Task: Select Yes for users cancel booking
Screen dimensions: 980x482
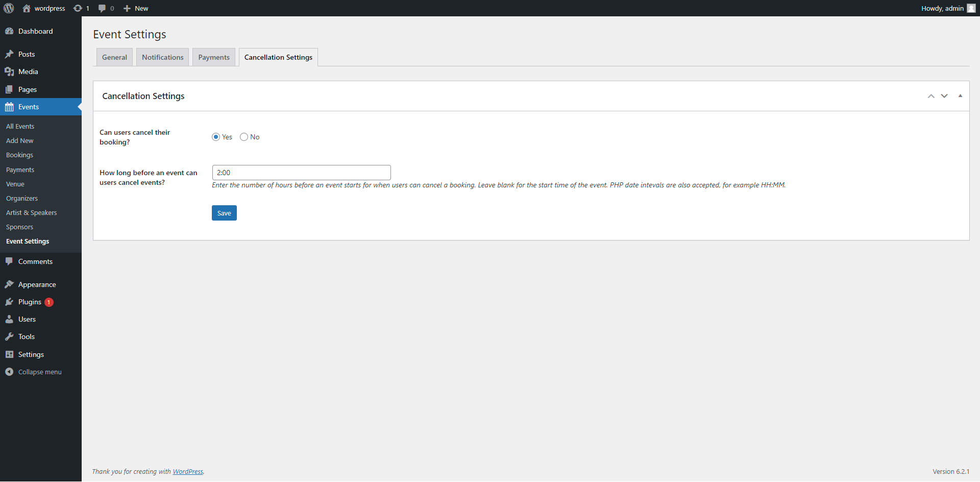Action: (216, 137)
